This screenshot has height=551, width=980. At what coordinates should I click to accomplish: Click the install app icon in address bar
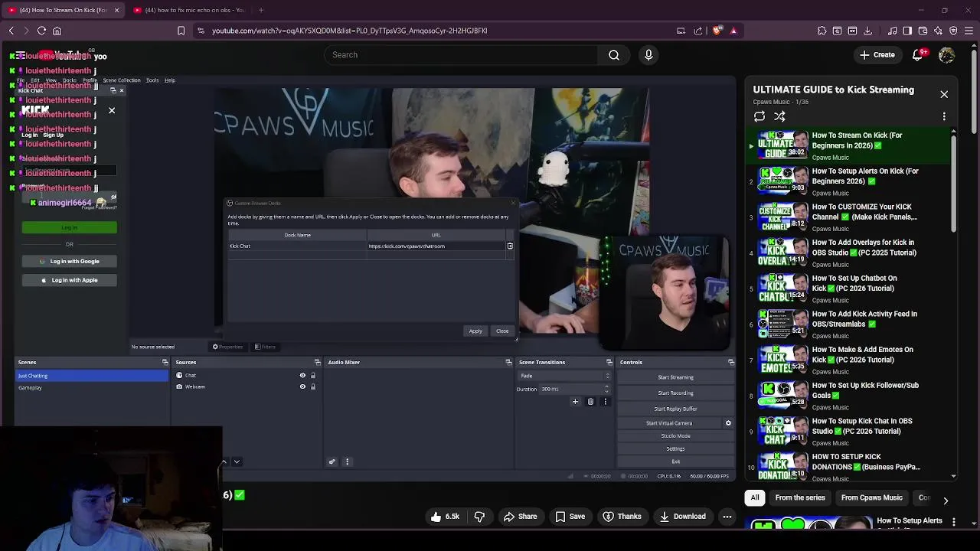(x=681, y=31)
